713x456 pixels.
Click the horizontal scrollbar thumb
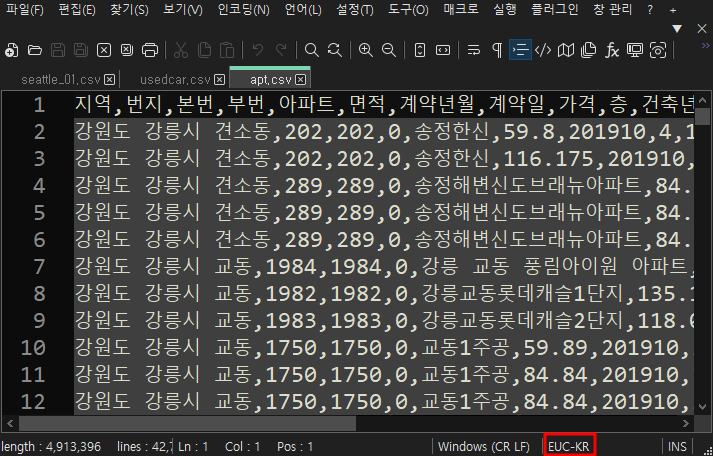[x=187, y=424]
